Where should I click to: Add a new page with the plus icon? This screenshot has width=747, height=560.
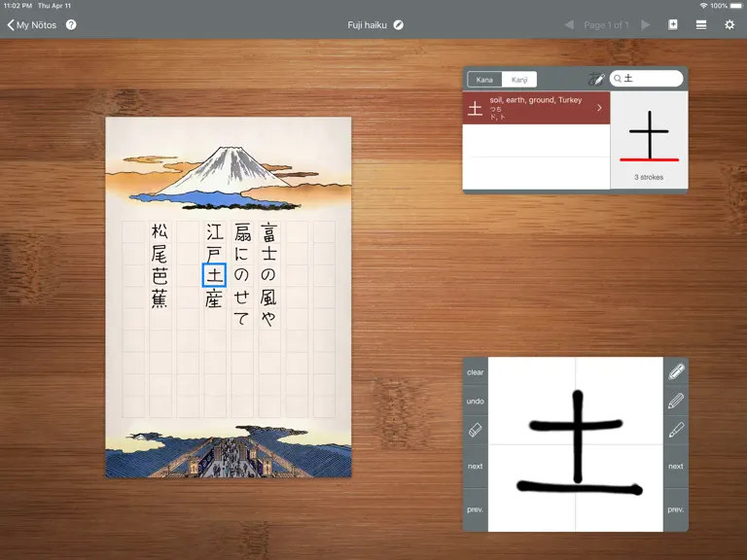(x=673, y=24)
